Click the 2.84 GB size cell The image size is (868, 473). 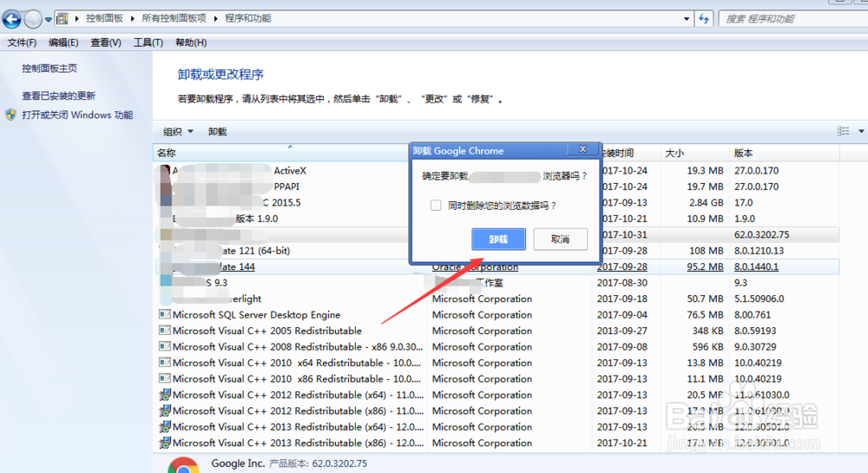[x=707, y=202]
